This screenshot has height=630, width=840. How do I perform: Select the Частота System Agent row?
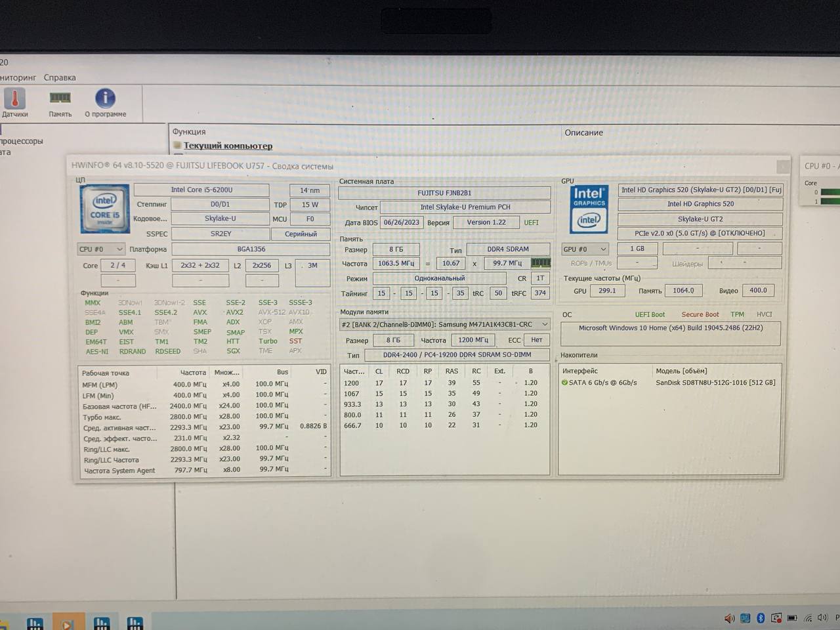point(204,470)
